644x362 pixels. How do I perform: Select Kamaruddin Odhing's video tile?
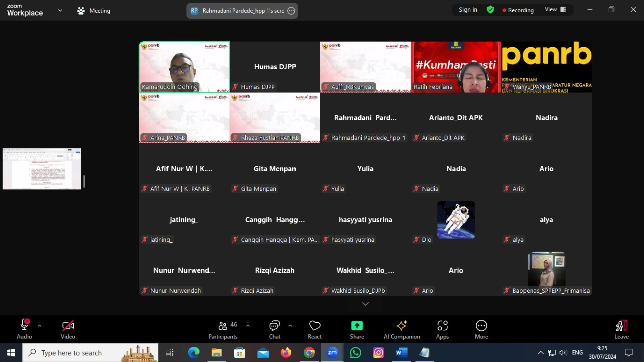(x=184, y=67)
